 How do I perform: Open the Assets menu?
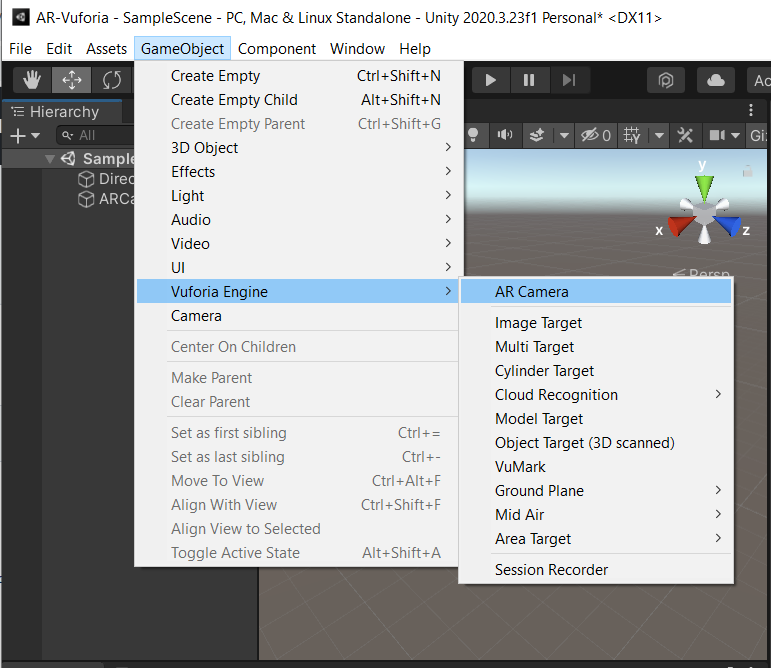(x=106, y=49)
